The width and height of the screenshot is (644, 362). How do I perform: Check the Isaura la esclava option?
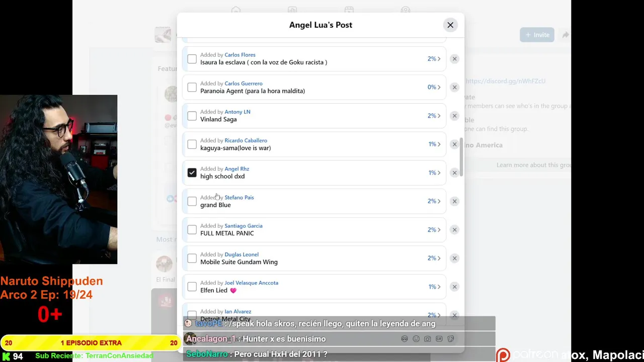click(x=192, y=59)
